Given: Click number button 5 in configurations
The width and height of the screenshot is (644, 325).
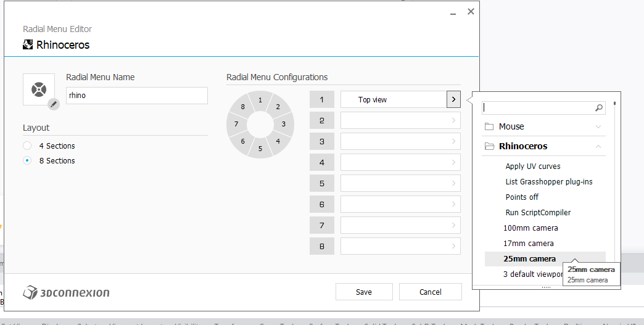Looking at the screenshot, I should click(321, 183).
